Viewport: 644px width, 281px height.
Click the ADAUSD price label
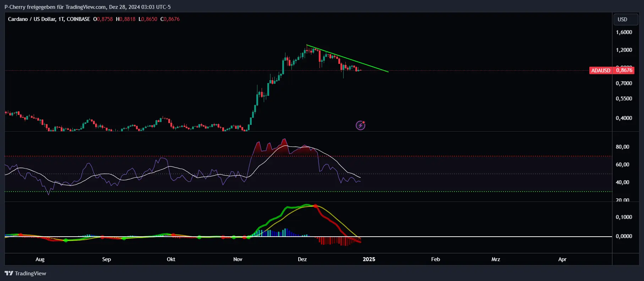click(x=601, y=70)
